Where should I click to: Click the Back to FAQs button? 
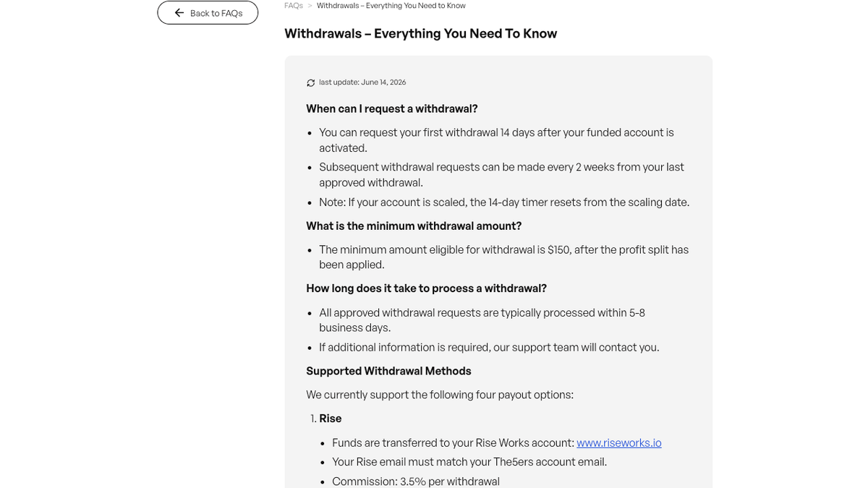pyautogui.click(x=208, y=13)
